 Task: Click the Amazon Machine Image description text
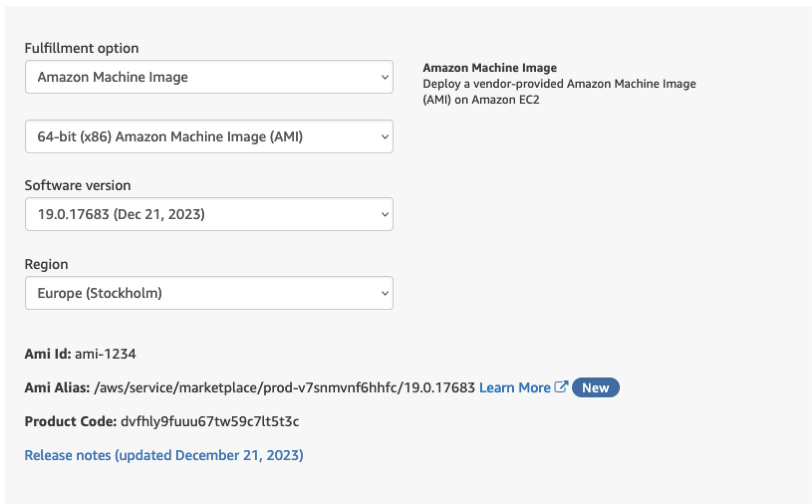pyautogui.click(x=559, y=91)
